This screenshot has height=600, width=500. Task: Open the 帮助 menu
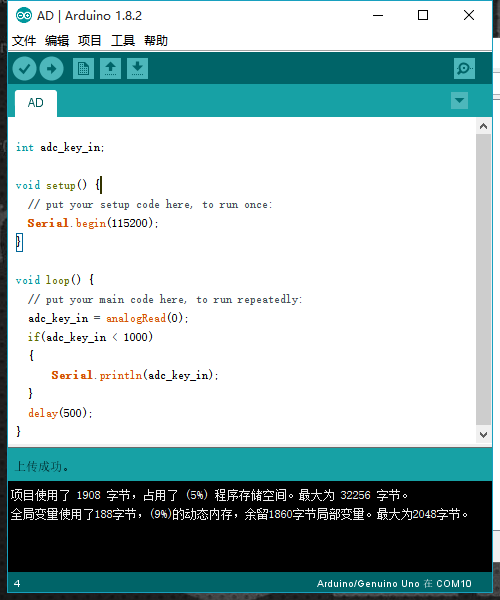[156, 41]
